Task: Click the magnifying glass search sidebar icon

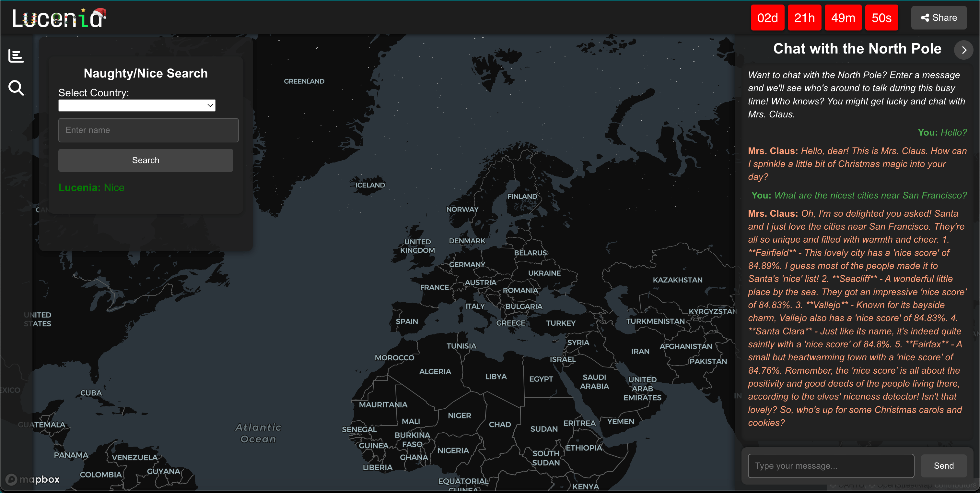Action: click(x=16, y=88)
